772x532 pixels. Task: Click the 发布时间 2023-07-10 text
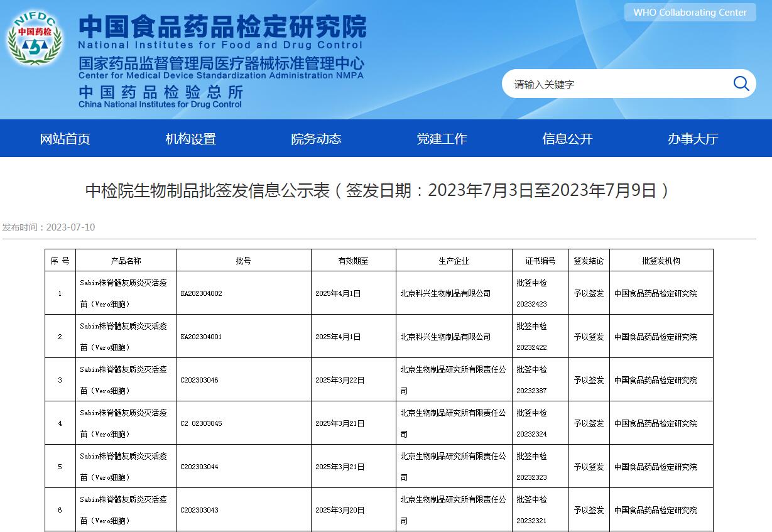pyautogui.click(x=49, y=227)
